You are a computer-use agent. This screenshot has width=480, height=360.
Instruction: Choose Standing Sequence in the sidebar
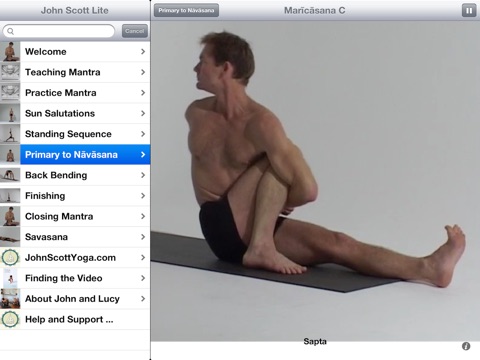pos(75,134)
